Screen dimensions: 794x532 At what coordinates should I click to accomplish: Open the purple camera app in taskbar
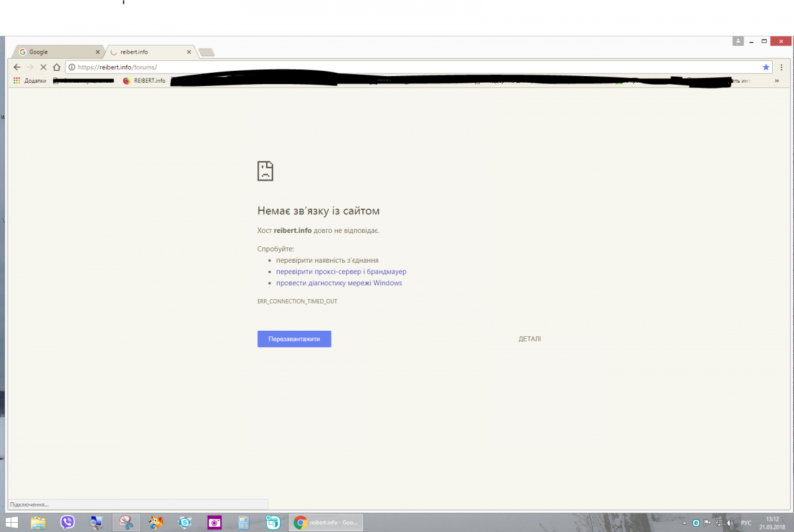(214, 523)
